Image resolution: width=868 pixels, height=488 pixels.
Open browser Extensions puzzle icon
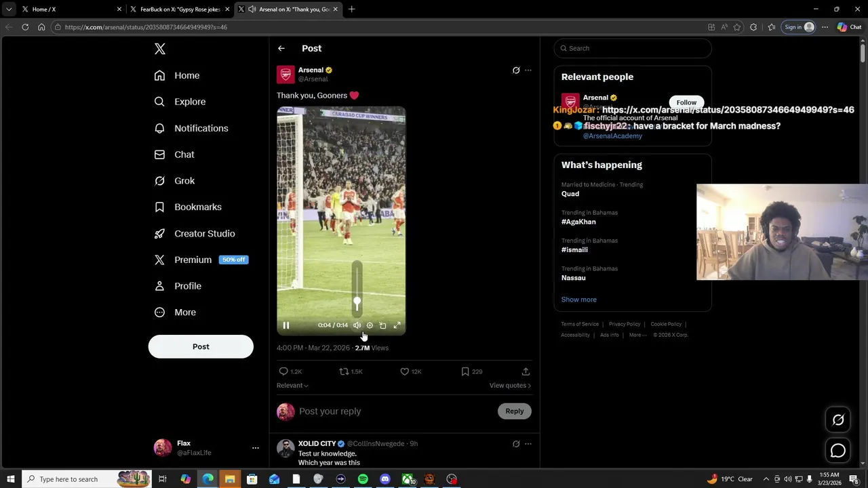(753, 27)
